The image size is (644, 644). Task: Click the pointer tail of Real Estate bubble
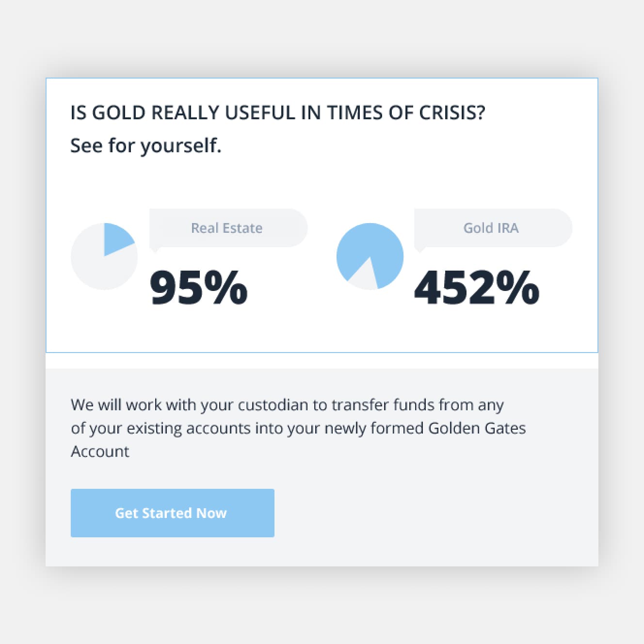coord(154,249)
